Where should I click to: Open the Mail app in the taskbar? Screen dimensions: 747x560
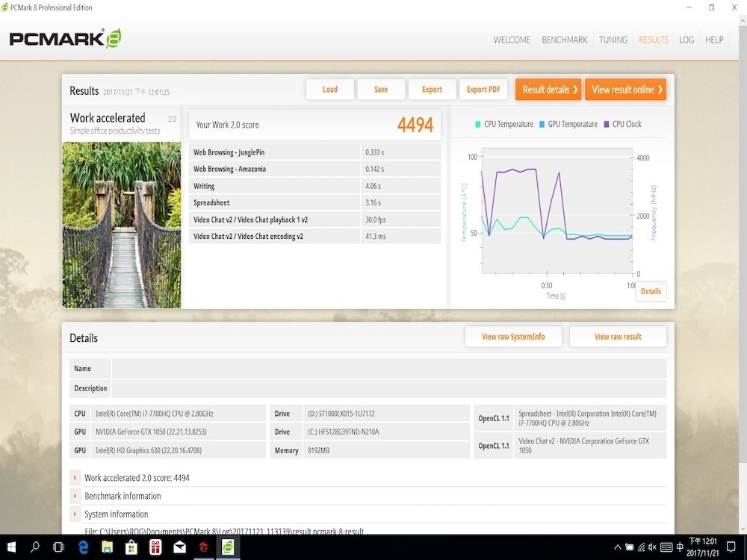pyautogui.click(x=179, y=547)
